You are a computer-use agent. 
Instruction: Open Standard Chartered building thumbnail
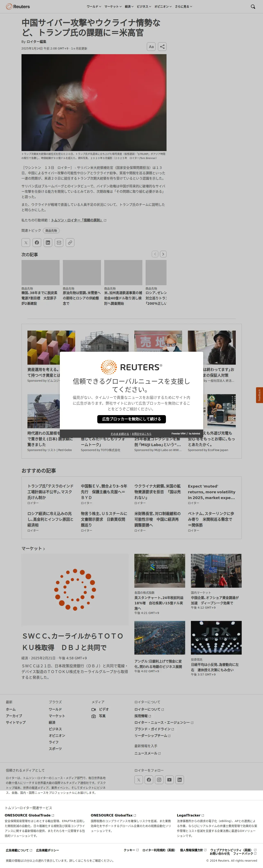(x=160, y=571)
